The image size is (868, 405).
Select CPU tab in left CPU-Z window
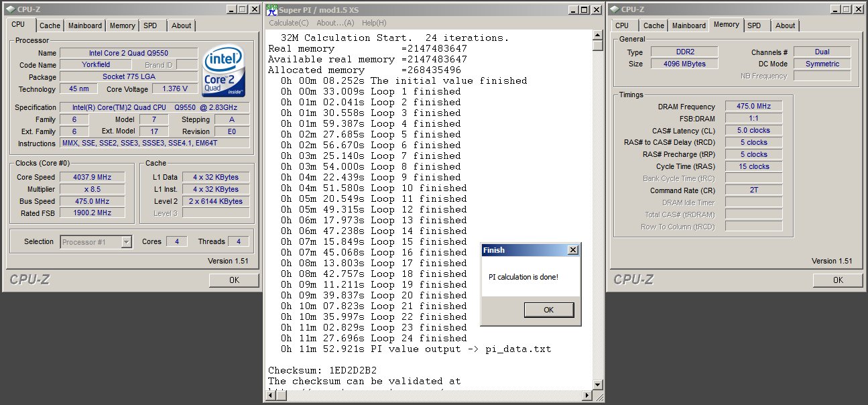(18, 24)
